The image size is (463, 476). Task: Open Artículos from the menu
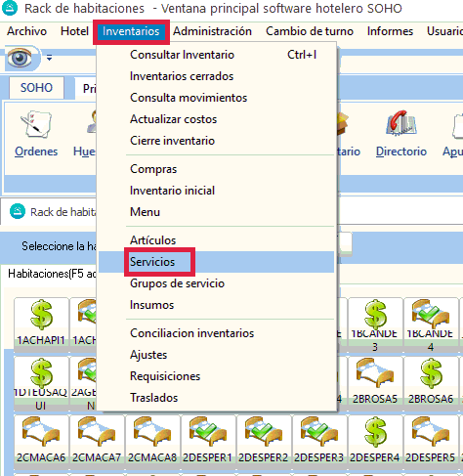(x=216, y=240)
